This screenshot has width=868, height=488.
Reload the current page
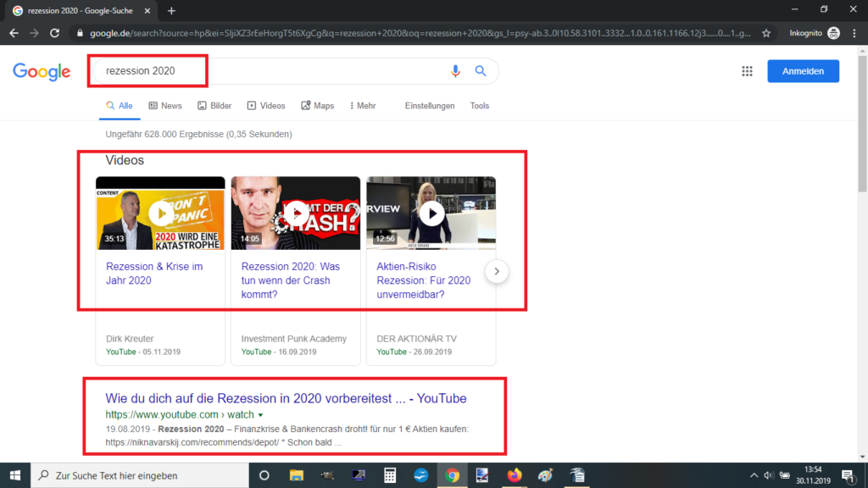(x=54, y=33)
